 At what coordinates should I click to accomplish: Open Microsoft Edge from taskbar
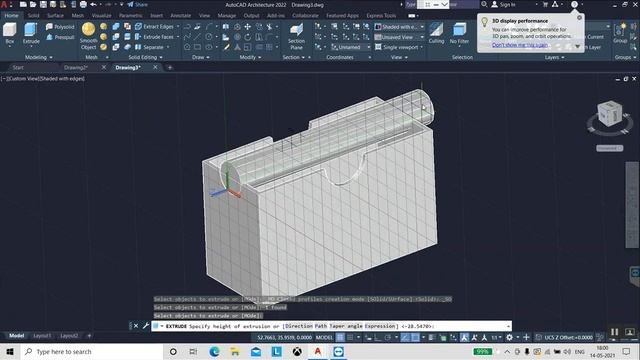tap(214, 351)
